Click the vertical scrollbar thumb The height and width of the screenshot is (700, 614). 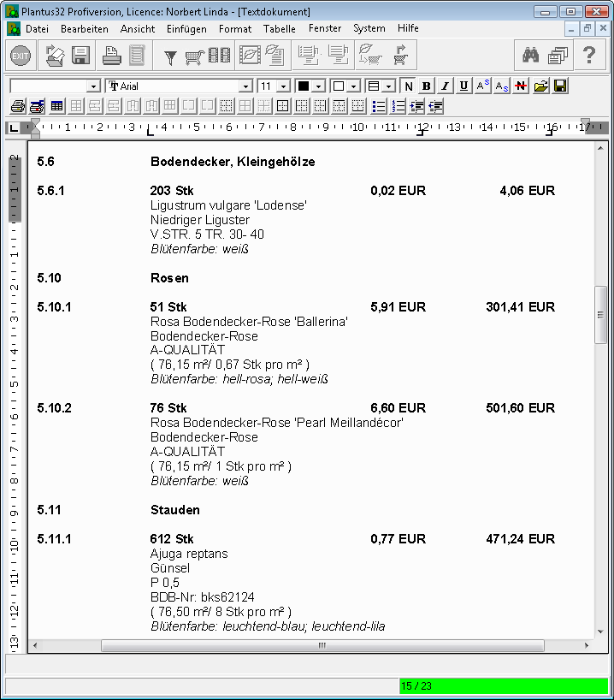click(x=601, y=314)
